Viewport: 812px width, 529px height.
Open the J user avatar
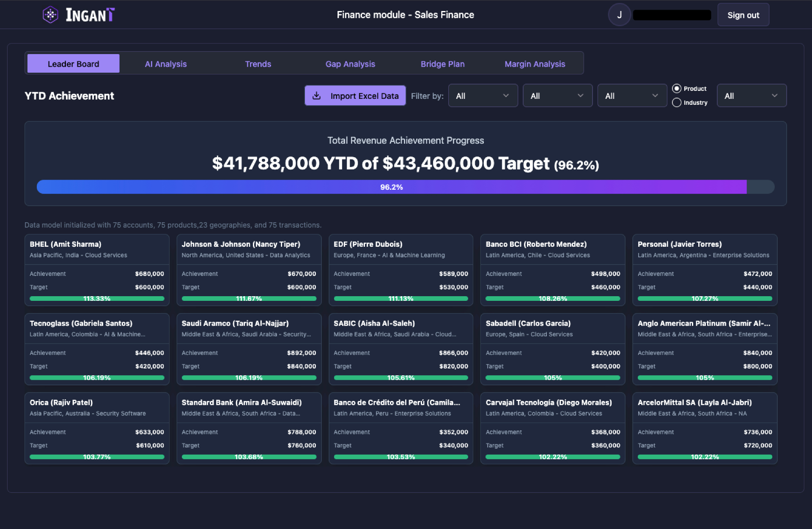click(619, 15)
